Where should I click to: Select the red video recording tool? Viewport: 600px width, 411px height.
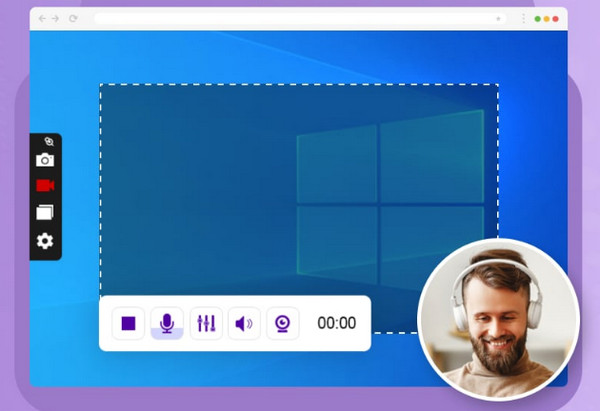tap(45, 186)
